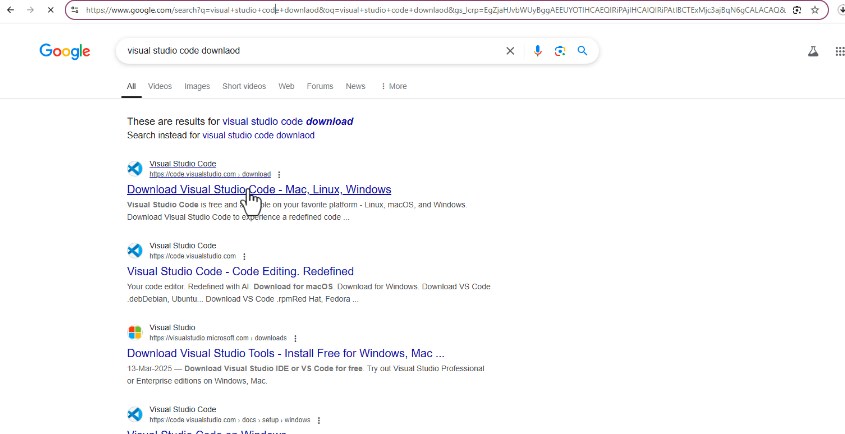
Task: Select the All results tab
Action: tap(131, 86)
